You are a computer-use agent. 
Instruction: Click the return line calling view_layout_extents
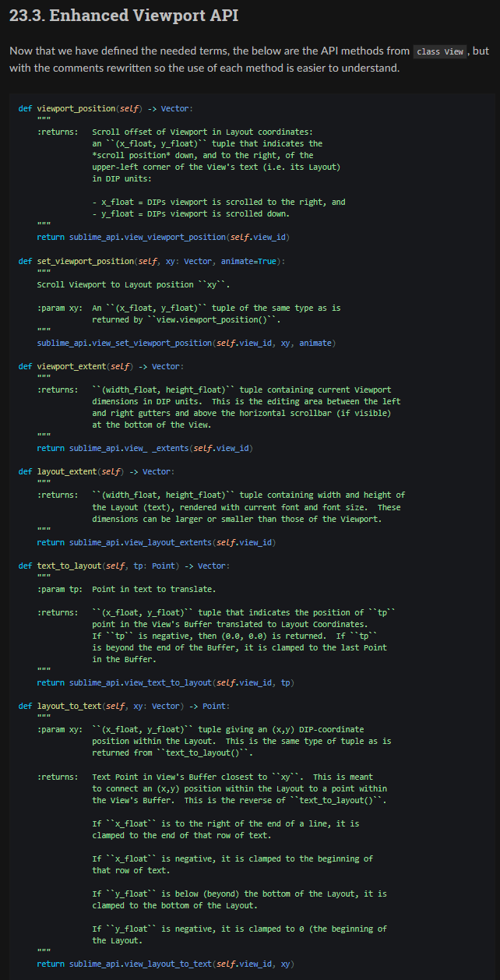click(157, 542)
